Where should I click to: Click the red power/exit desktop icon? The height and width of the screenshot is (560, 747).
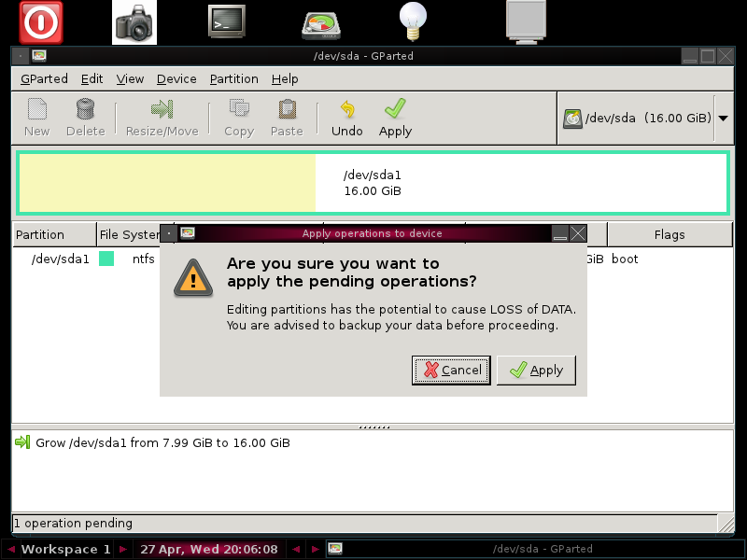click(41, 22)
